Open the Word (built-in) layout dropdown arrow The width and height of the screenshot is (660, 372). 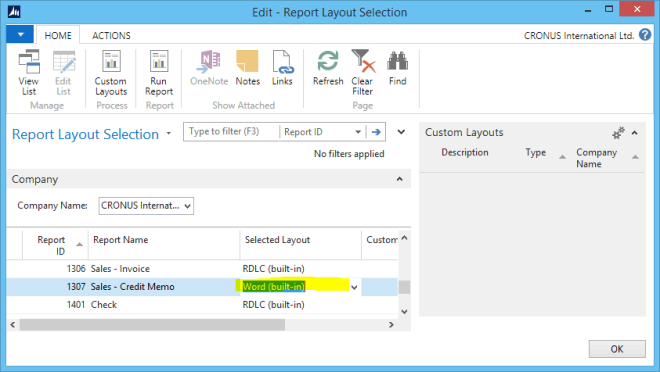coord(354,287)
